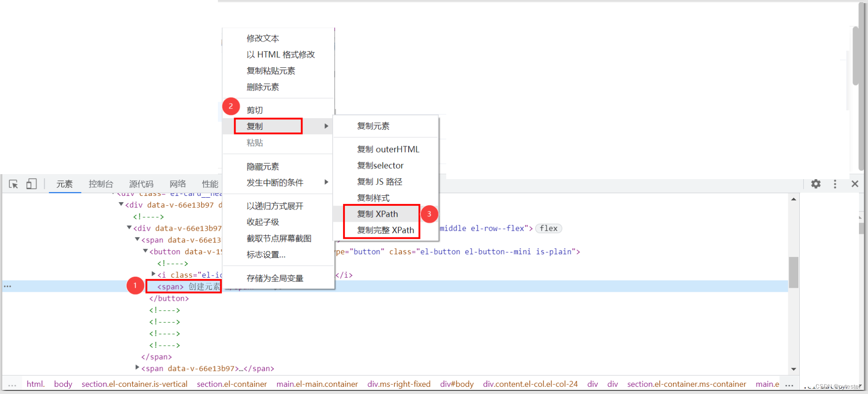
Task: Select breadcrumb div.content.el-col.el-col-24
Action: pyautogui.click(x=530, y=384)
